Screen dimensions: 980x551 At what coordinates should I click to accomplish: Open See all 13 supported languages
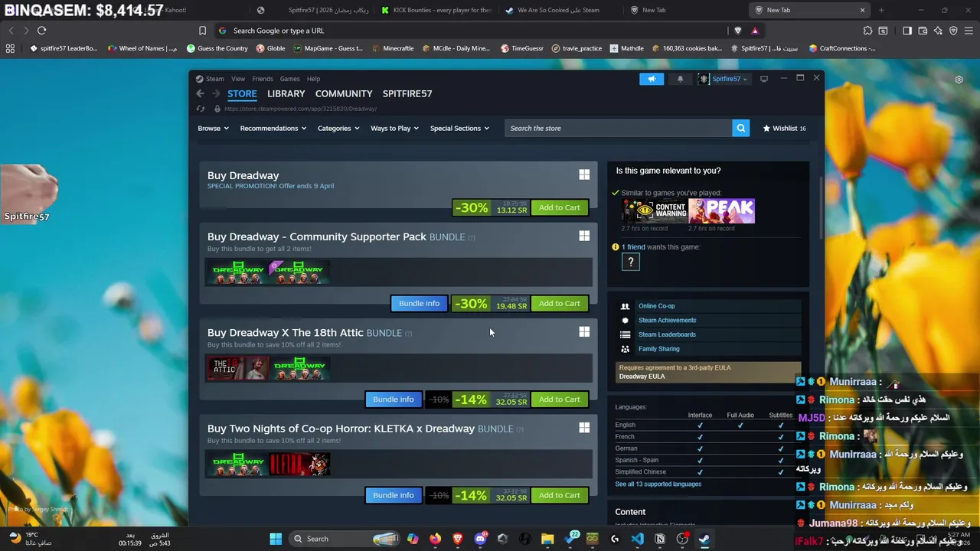658,484
